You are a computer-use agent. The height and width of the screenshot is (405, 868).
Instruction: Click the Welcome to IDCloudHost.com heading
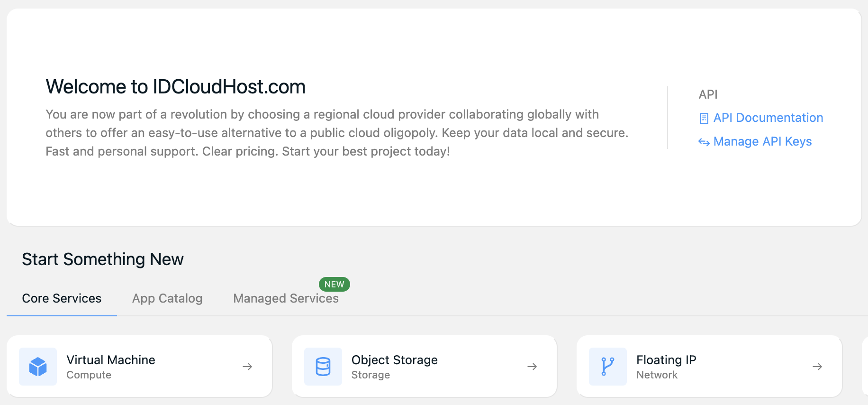pyautogui.click(x=175, y=87)
